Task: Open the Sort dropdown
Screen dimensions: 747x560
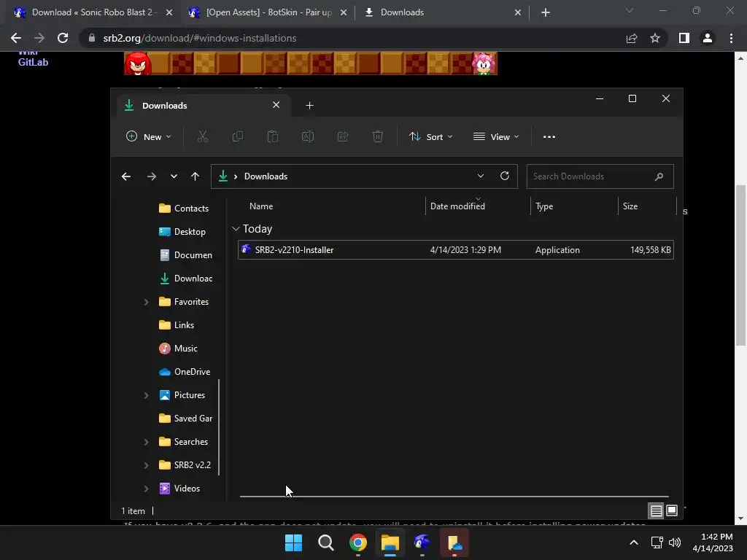Action: 431,136
